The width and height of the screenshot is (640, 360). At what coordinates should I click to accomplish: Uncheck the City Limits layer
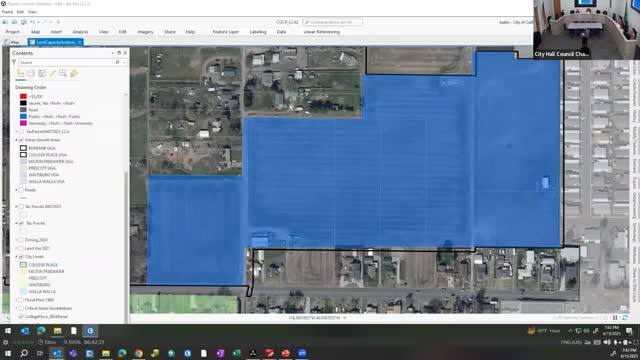(x=21, y=257)
